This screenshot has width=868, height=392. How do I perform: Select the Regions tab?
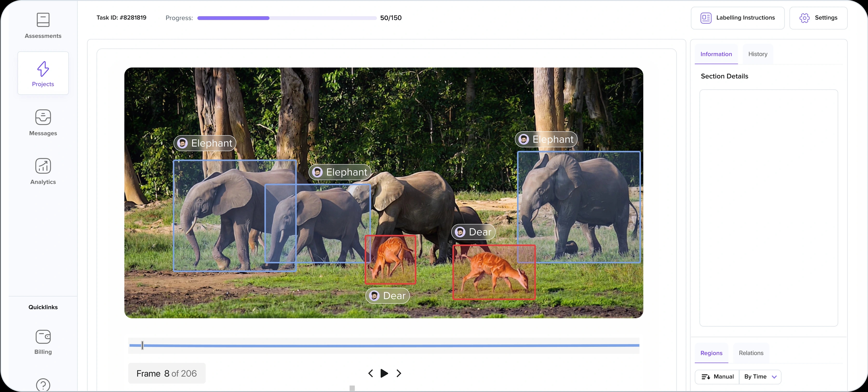pyautogui.click(x=711, y=353)
